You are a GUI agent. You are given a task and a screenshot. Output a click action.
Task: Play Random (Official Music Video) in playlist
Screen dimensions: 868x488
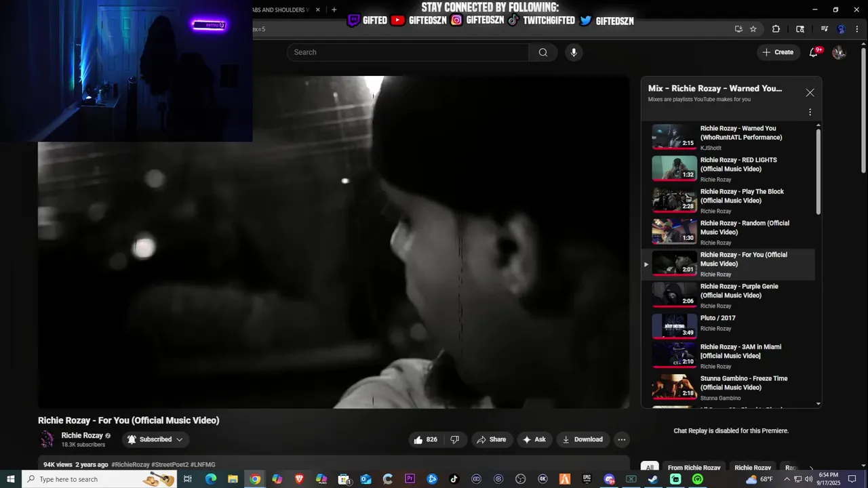click(x=728, y=232)
